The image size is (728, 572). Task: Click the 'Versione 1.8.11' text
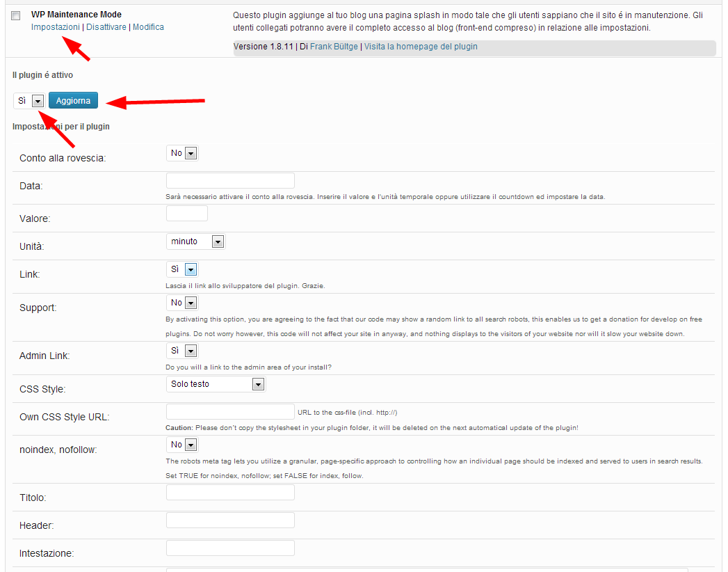point(264,47)
